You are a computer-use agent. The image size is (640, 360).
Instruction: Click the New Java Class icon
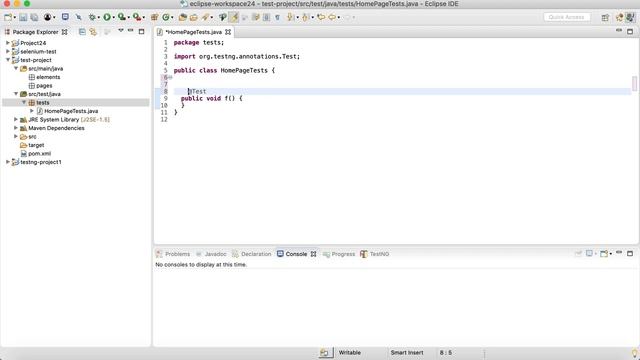click(x=166, y=17)
